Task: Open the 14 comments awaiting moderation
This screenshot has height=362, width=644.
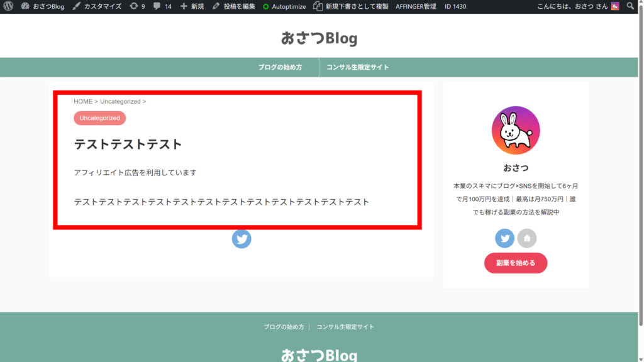Action: [162, 6]
